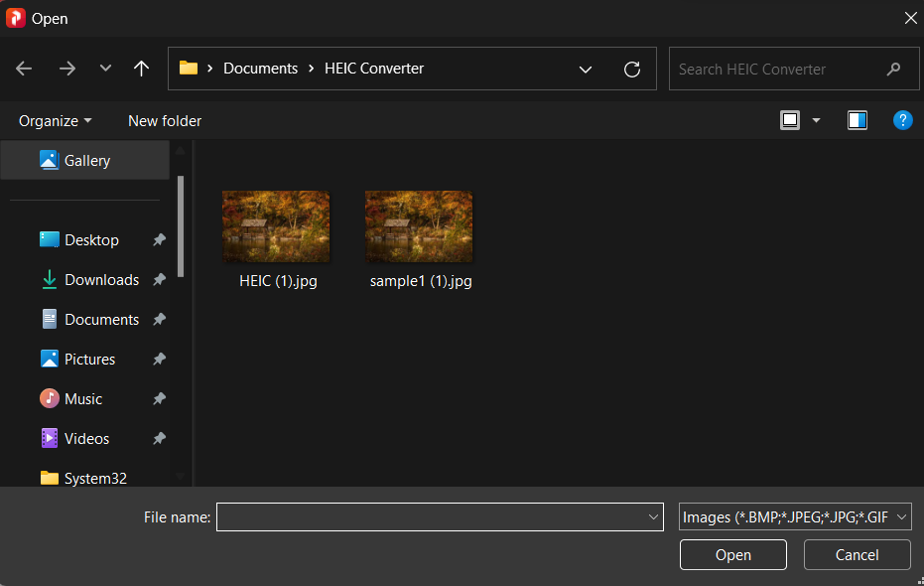924x586 pixels.
Task: Refresh the HEIC Converter folder
Action: tap(632, 69)
